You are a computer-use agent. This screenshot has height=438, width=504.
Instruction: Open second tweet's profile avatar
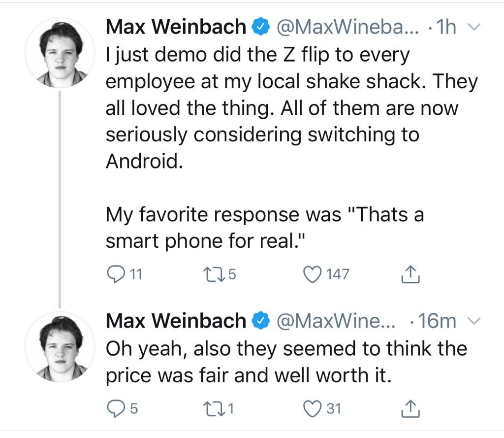pos(60,347)
